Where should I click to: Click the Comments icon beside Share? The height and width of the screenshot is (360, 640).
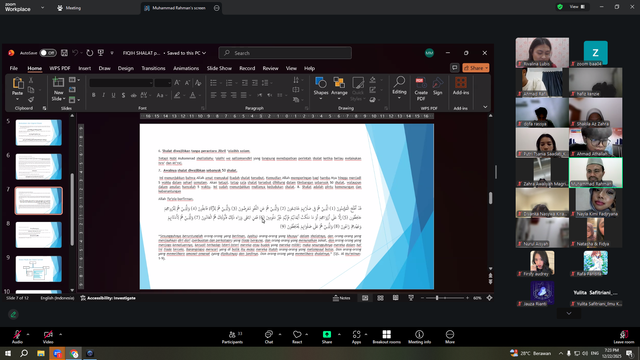[x=454, y=68]
